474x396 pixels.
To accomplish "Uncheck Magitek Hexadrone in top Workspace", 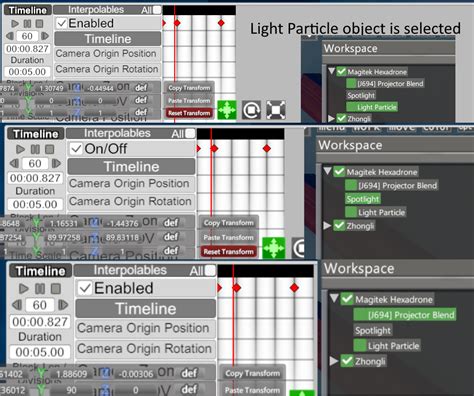I will click(x=341, y=72).
